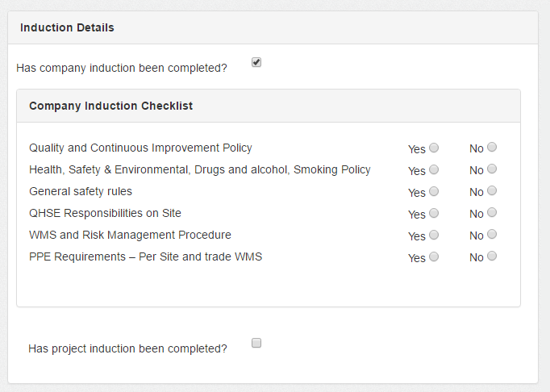550x392 pixels.
Task: Select Yes for QHSE Responsibilities on Site
Action: (434, 213)
